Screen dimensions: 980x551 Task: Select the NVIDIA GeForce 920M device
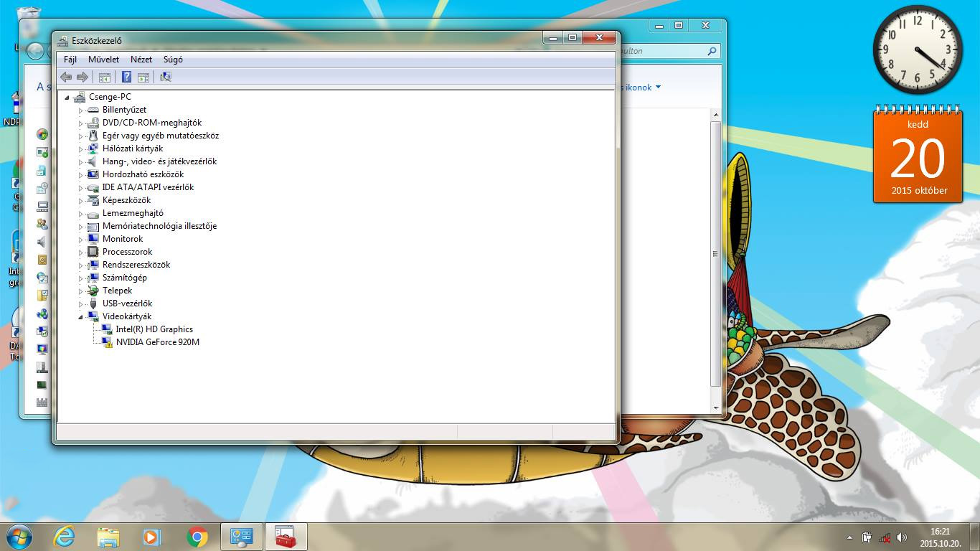click(x=157, y=342)
